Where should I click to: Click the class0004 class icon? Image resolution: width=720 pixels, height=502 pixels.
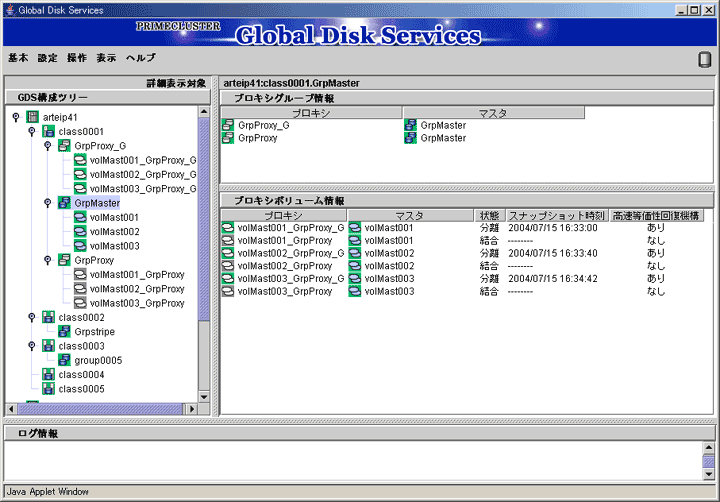click(x=48, y=374)
